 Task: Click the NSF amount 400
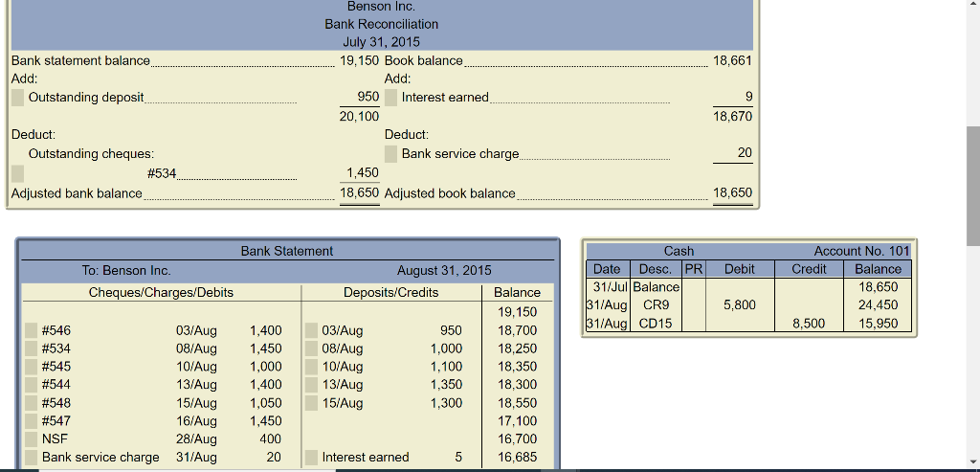tap(271, 438)
